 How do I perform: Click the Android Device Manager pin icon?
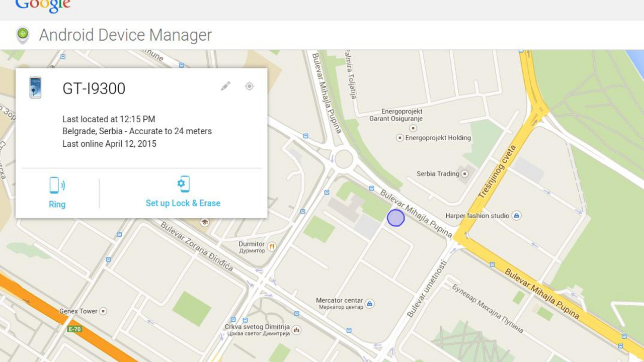pyautogui.click(x=22, y=35)
